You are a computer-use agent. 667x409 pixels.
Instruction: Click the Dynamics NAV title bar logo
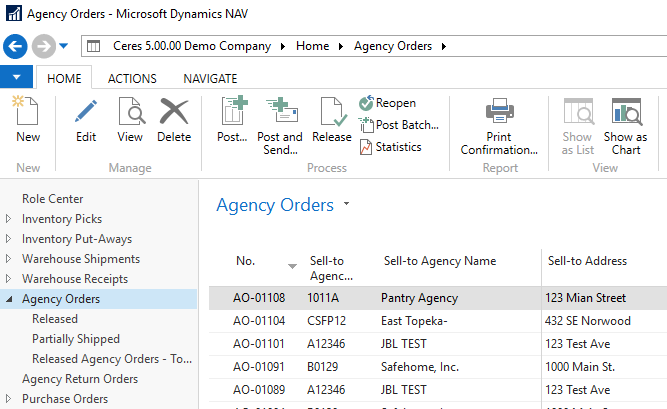tap(14, 13)
